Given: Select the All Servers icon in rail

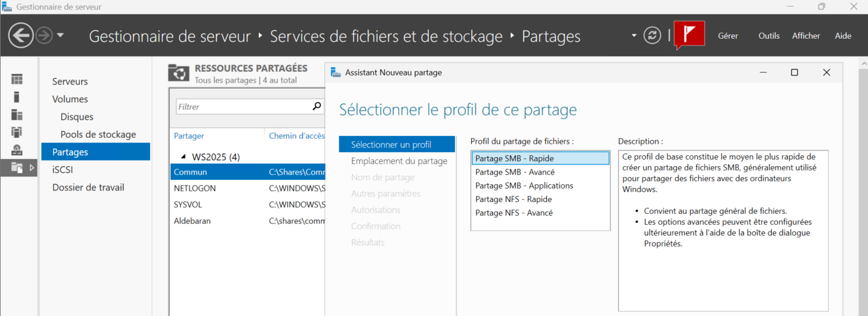Looking at the screenshot, I should pos(17,115).
